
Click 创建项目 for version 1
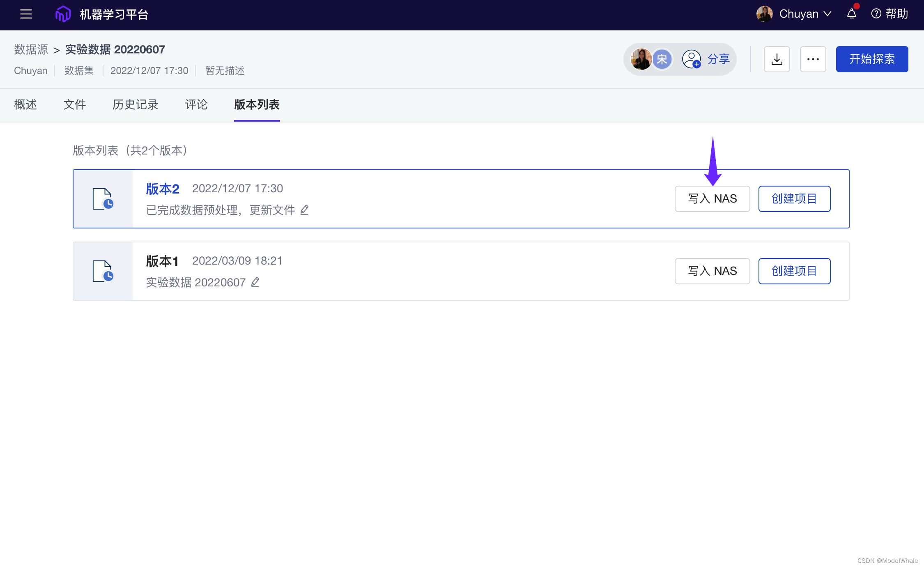[x=794, y=271]
